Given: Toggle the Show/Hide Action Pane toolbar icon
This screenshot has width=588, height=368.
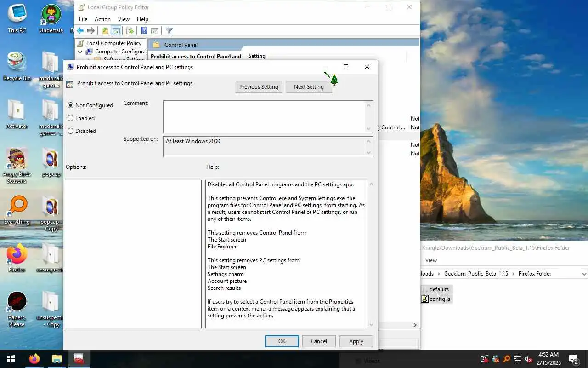Looking at the screenshot, I should (x=155, y=31).
